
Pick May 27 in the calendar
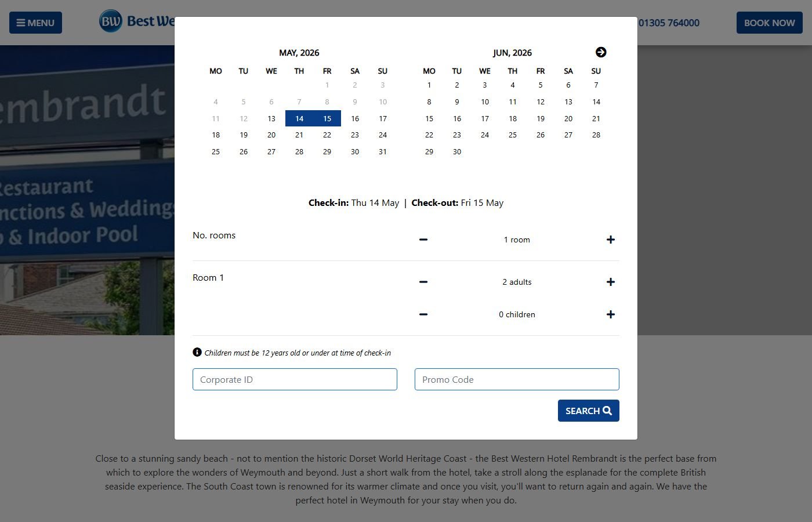[271, 151]
